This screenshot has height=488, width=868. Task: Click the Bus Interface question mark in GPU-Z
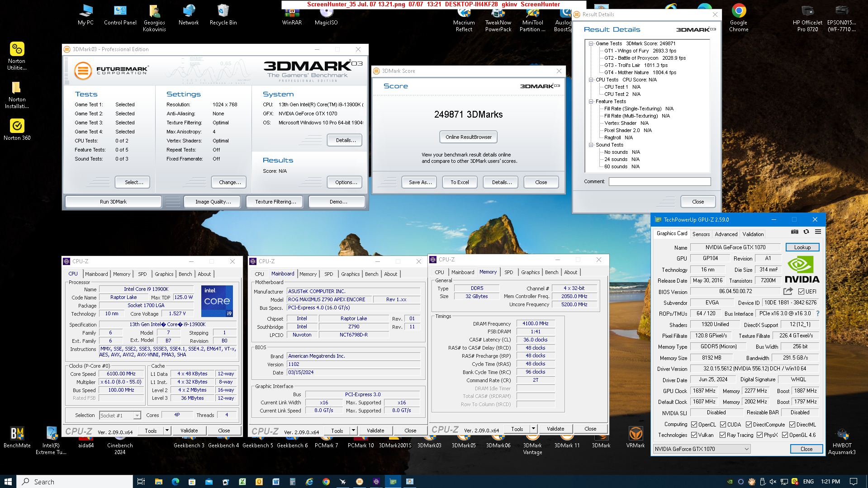point(818,313)
